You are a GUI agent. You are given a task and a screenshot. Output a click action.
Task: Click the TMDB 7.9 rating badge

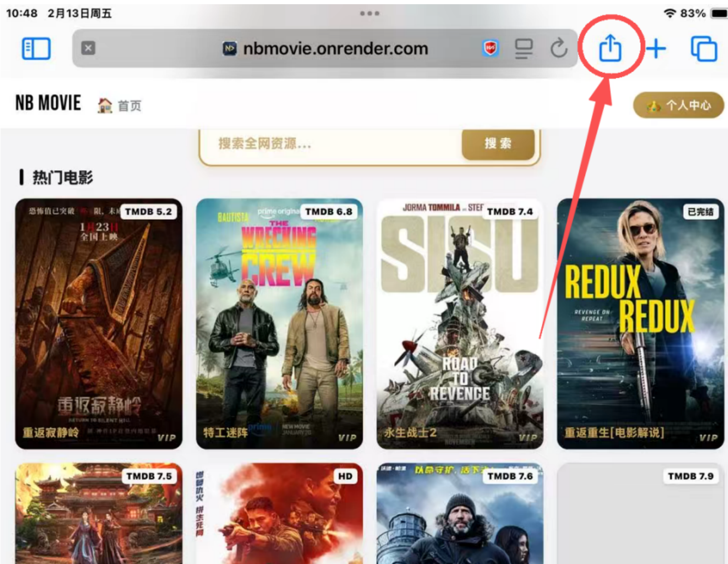(691, 476)
